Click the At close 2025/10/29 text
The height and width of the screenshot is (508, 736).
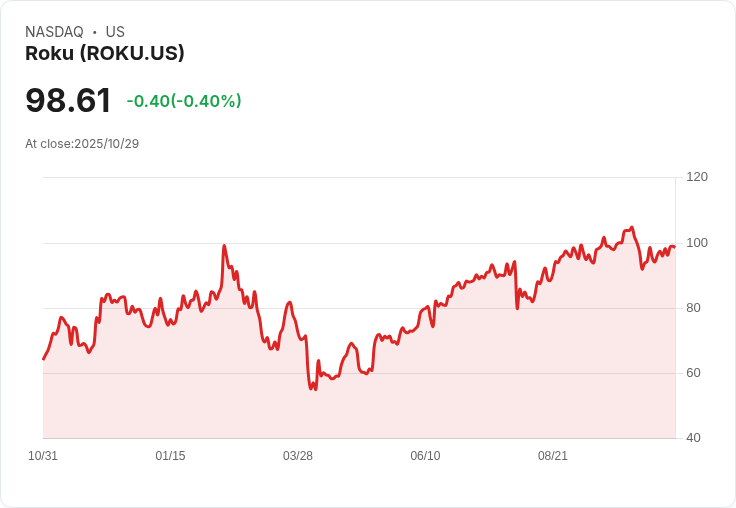82,144
